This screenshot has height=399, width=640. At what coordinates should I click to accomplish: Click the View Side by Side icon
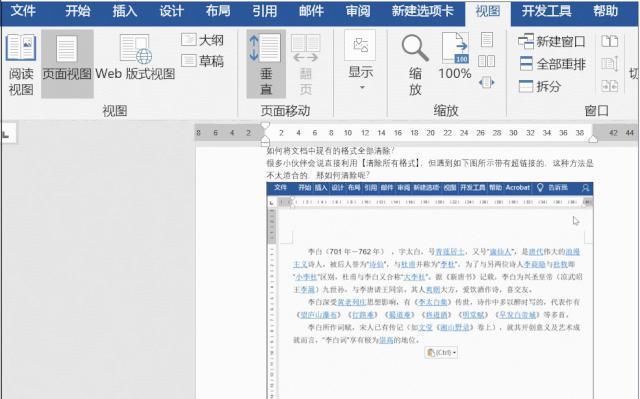tap(609, 41)
